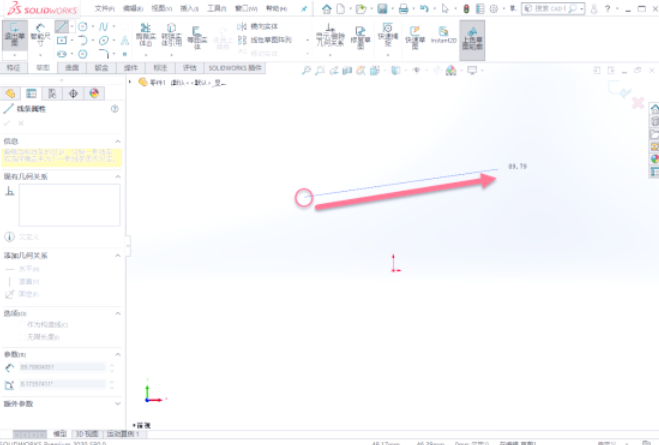Open the Tools (工具) menu
This screenshot has height=445, width=659.
pos(217,8)
